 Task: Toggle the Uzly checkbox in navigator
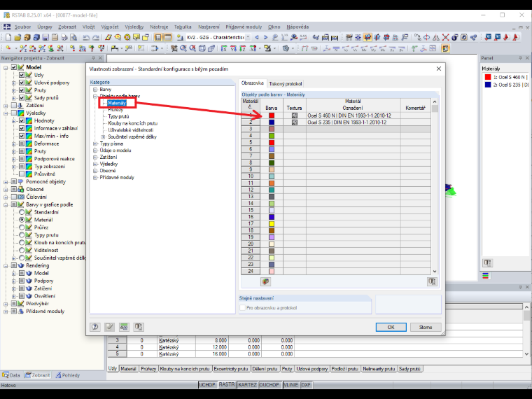(22, 75)
